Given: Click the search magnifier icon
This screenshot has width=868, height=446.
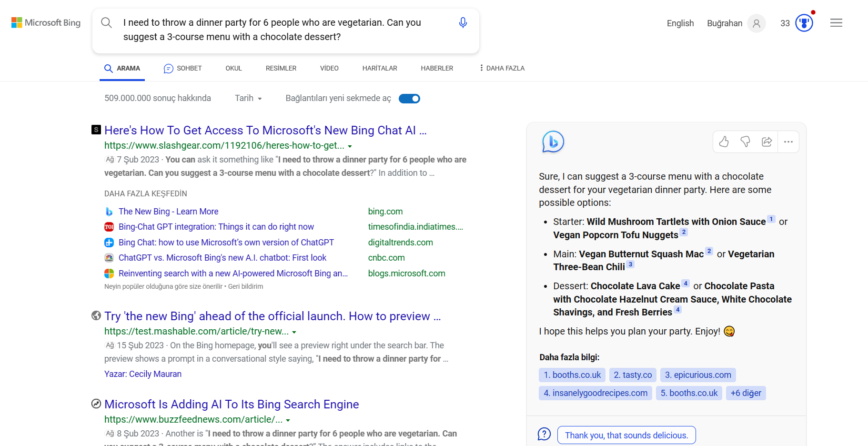Looking at the screenshot, I should [x=107, y=22].
